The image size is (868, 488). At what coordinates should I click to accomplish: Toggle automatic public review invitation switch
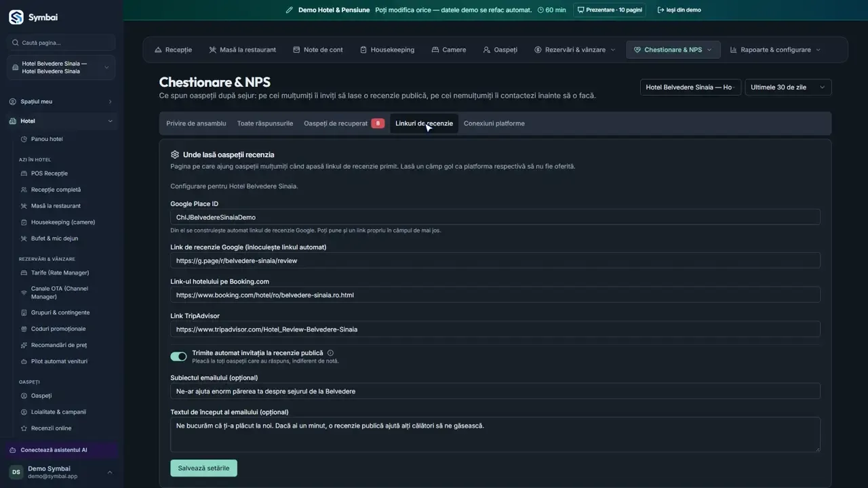(x=178, y=357)
